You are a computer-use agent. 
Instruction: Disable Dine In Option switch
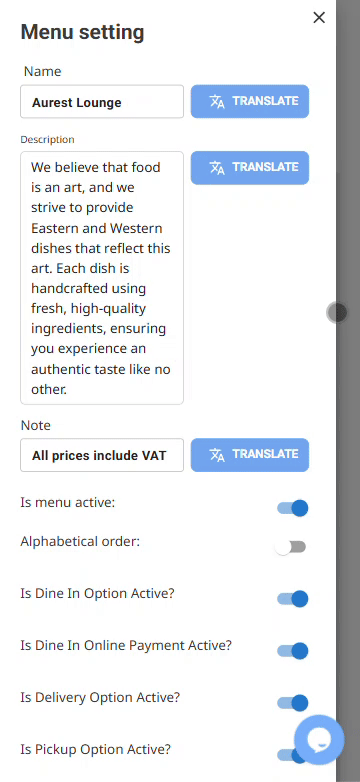[x=293, y=598]
